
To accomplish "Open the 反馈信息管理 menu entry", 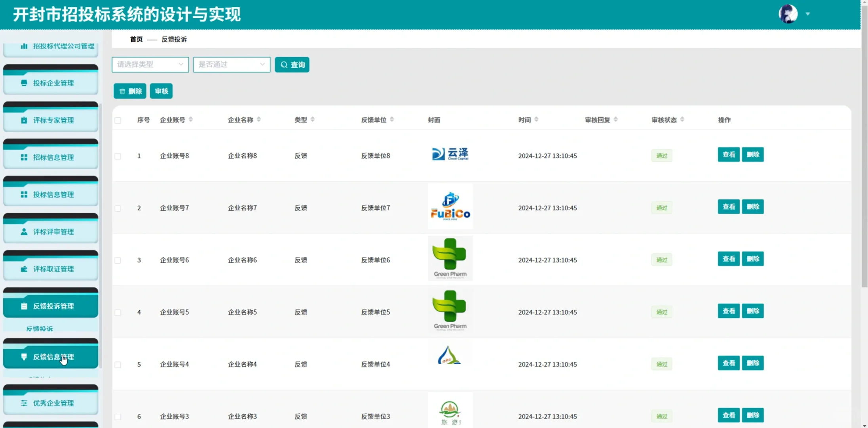I will click(53, 357).
